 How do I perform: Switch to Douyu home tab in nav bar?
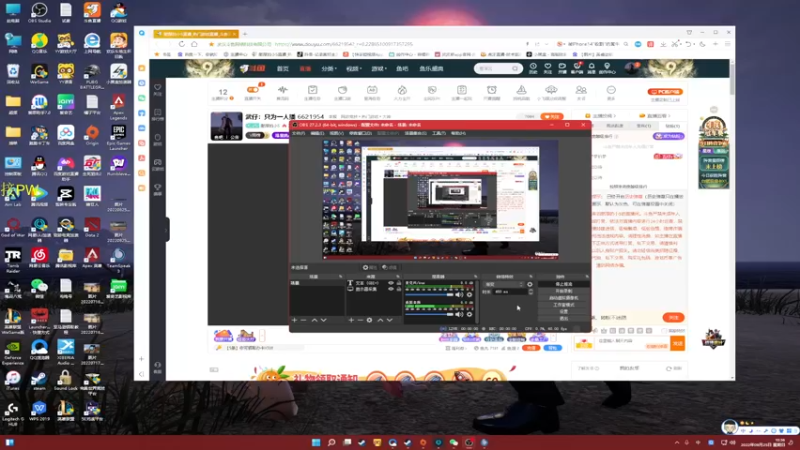coord(283,68)
